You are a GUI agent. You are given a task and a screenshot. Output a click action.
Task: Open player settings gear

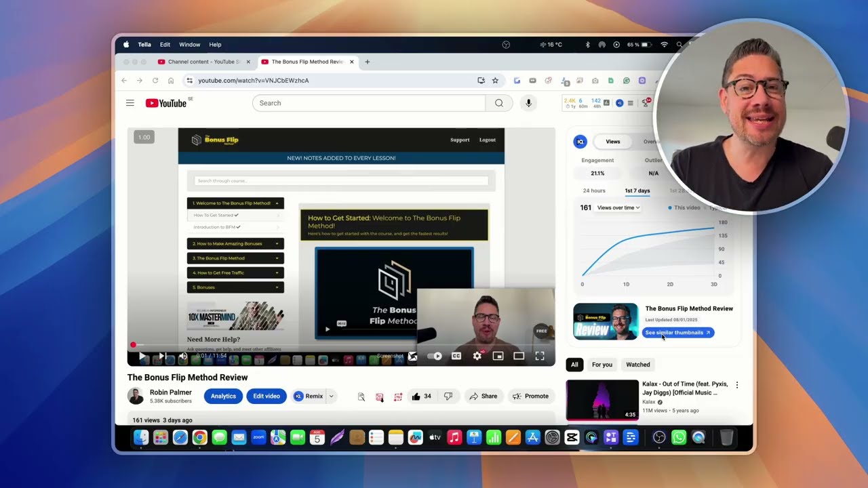coord(477,356)
